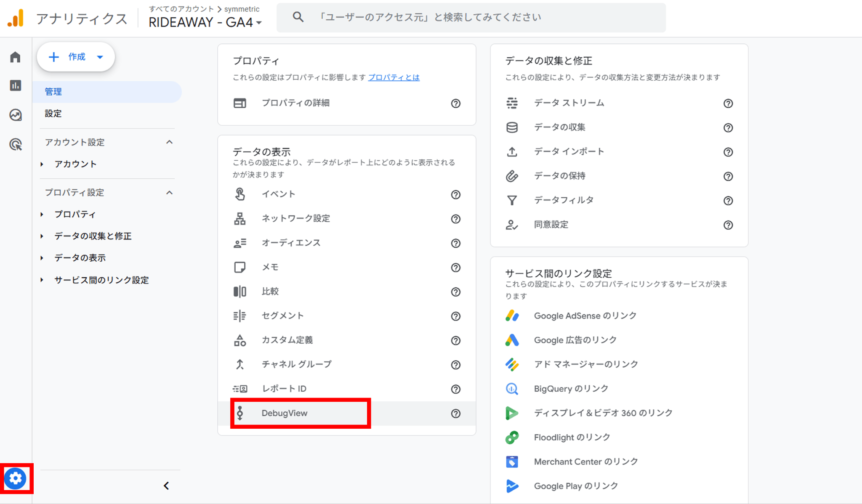Click help icon next to 同意設定

(728, 225)
